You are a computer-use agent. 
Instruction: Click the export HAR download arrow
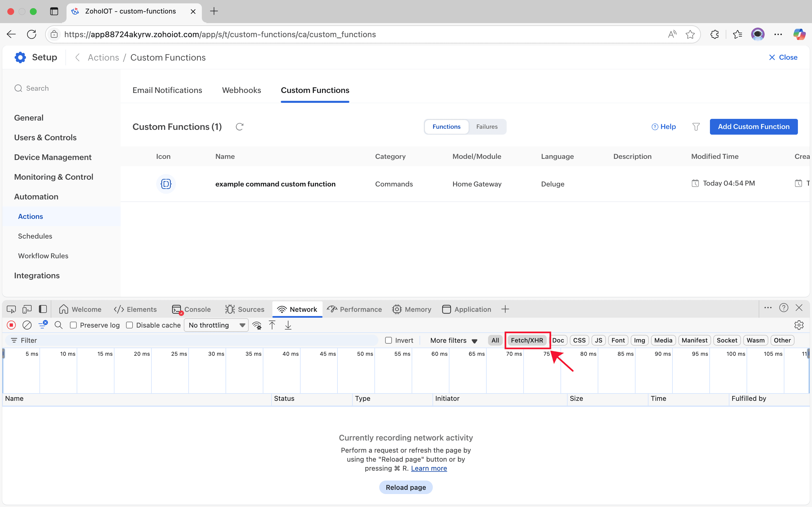(x=288, y=325)
